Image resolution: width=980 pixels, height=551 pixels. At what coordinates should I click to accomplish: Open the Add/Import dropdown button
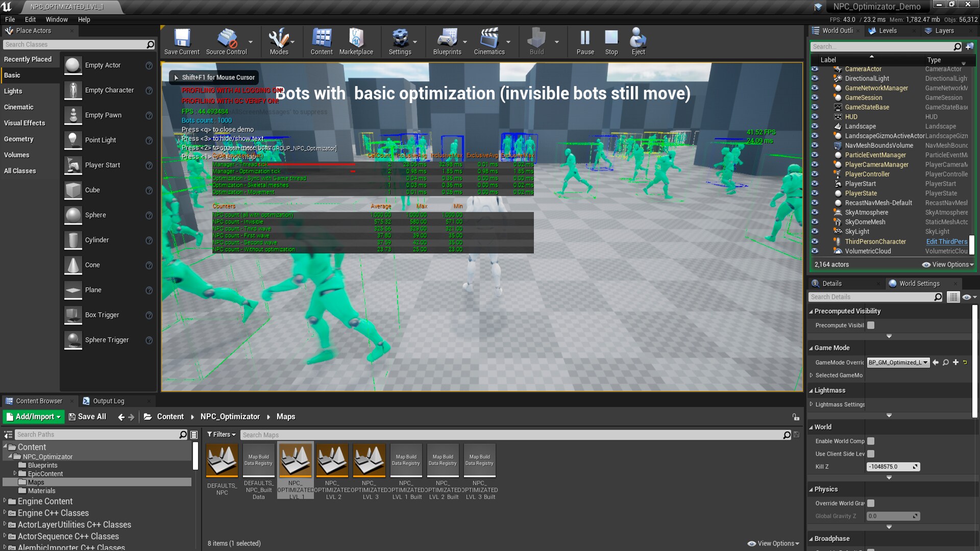point(34,417)
